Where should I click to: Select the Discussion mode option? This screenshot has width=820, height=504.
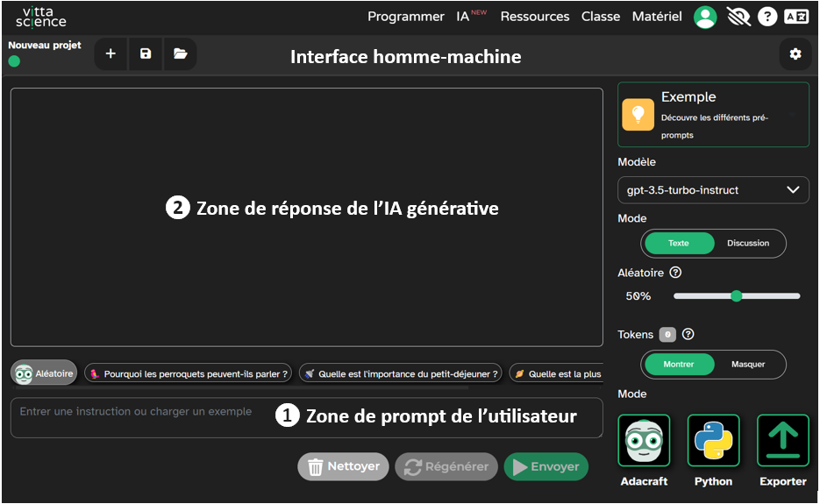[x=748, y=244]
